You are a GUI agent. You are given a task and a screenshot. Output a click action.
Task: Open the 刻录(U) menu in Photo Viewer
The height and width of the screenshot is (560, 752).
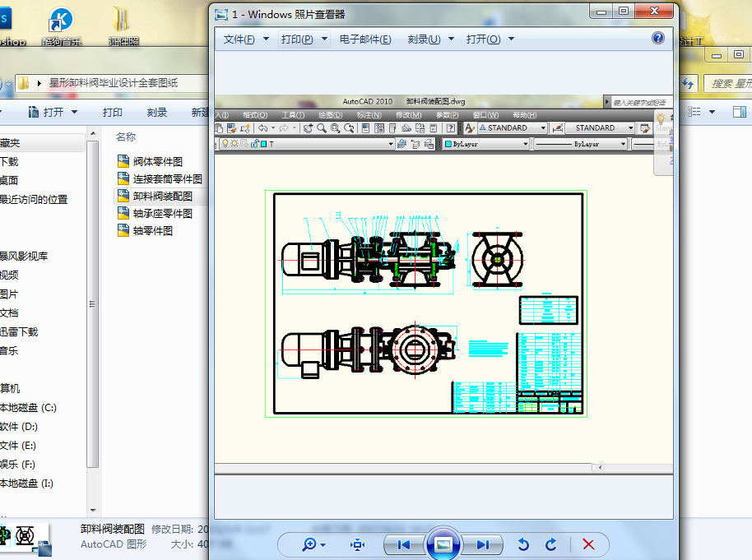pyautogui.click(x=424, y=39)
